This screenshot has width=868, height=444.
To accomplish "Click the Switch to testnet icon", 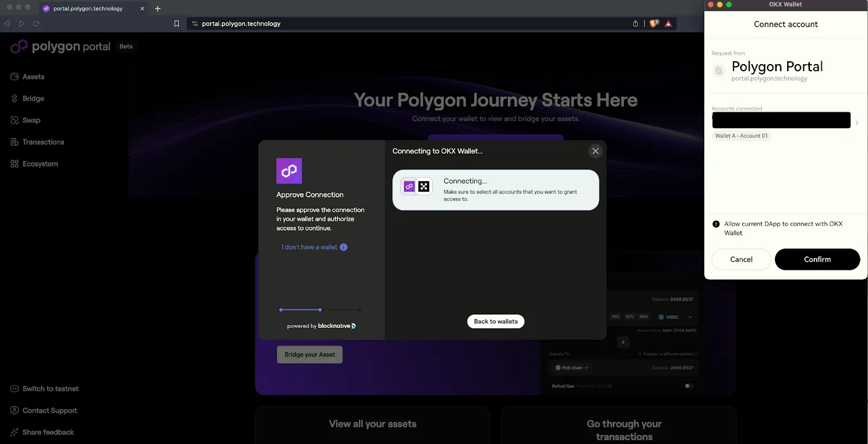I will tap(15, 389).
